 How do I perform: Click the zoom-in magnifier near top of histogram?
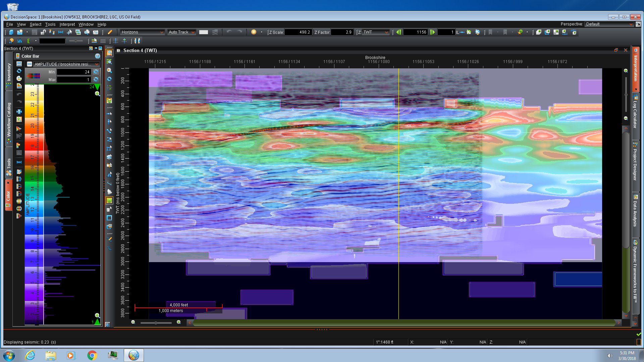(97, 94)
